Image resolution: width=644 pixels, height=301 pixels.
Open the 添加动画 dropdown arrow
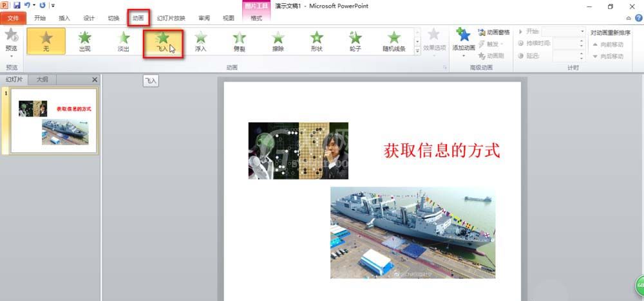464,56
